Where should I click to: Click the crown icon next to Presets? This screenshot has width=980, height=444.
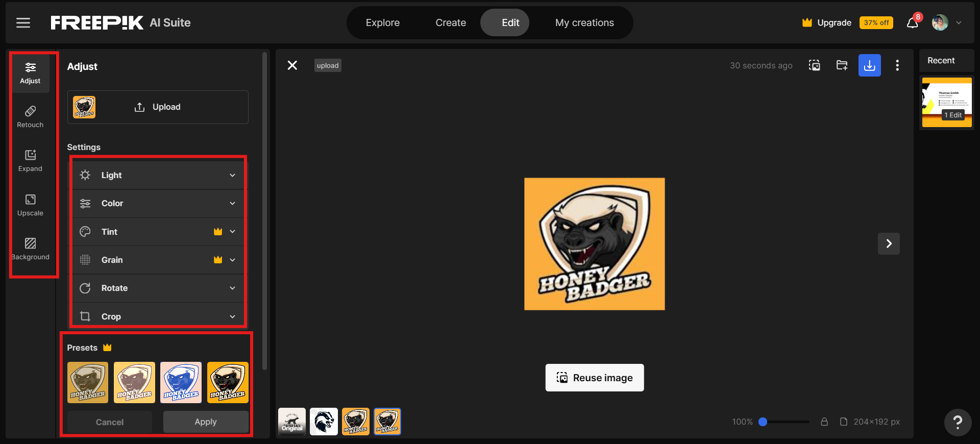tap(107, 348)
